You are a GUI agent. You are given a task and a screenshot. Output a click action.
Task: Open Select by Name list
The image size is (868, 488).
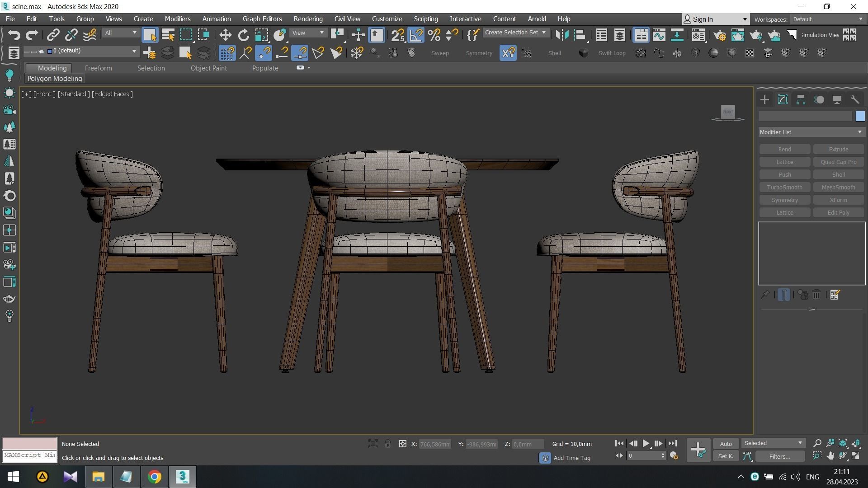click(168, 35)
